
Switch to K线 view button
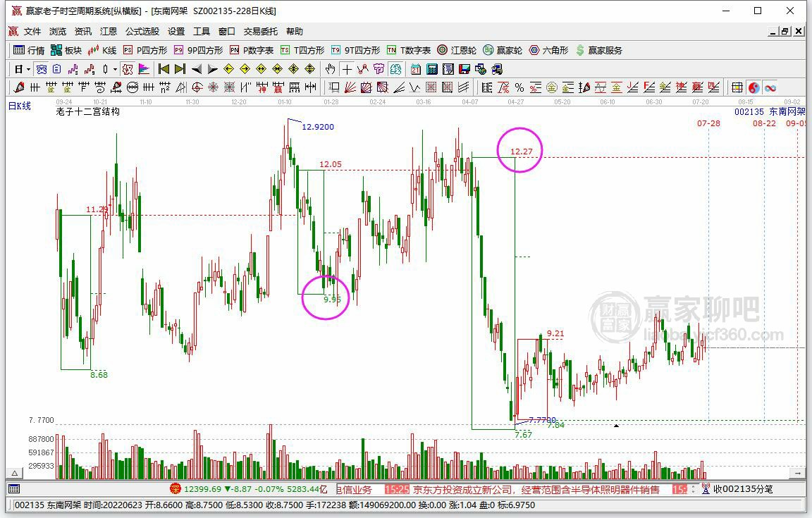click(102, 50)
